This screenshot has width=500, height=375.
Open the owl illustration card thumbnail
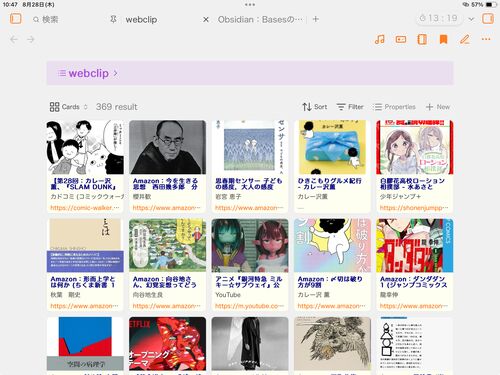332,344
